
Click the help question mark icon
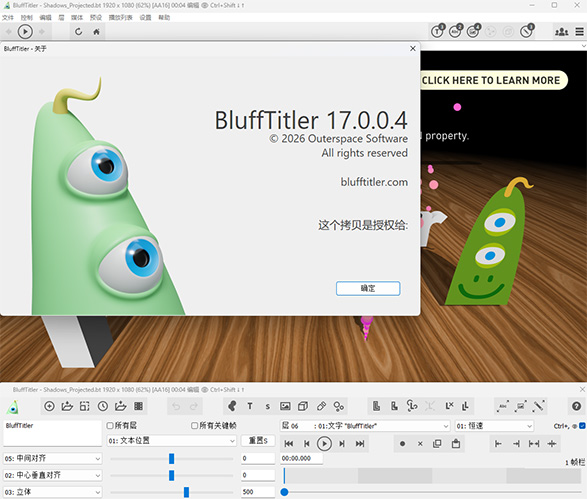point(577,406)
